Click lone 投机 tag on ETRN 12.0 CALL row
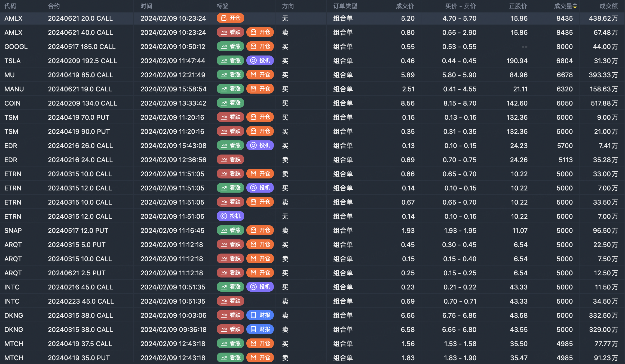Viewport: 625px width, 364px height. coord(230,216)
